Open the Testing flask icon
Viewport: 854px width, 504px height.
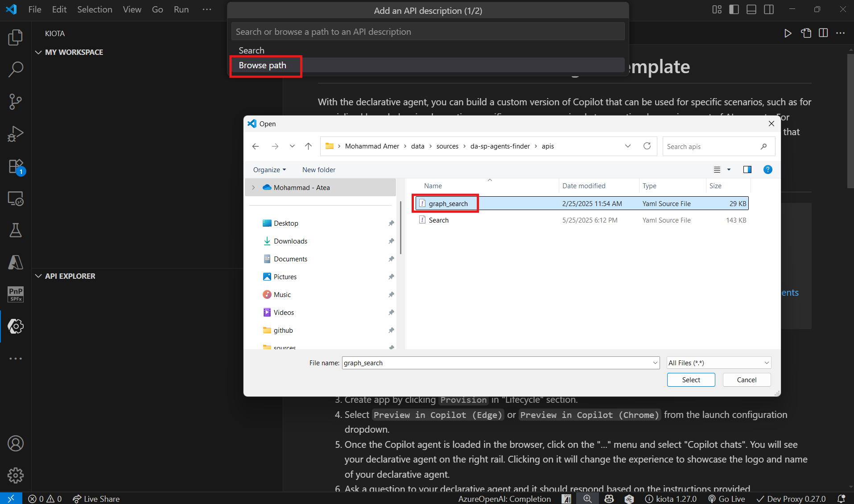pyautogui.click(x=16, y=230)
